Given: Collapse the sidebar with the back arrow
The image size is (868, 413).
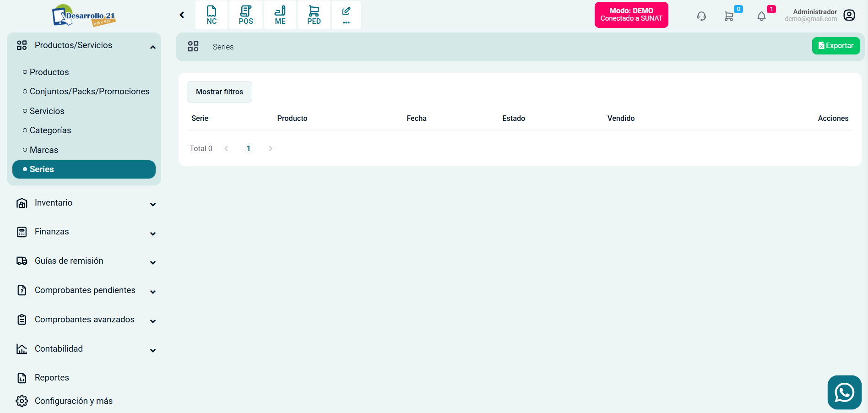Looking at the screenshot, I should 182,15.
